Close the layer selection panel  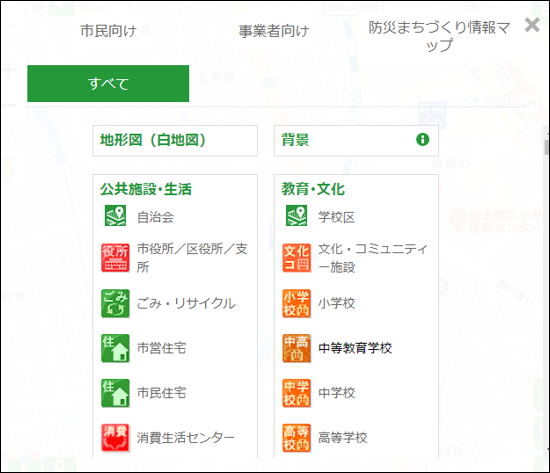coord(532,25)
